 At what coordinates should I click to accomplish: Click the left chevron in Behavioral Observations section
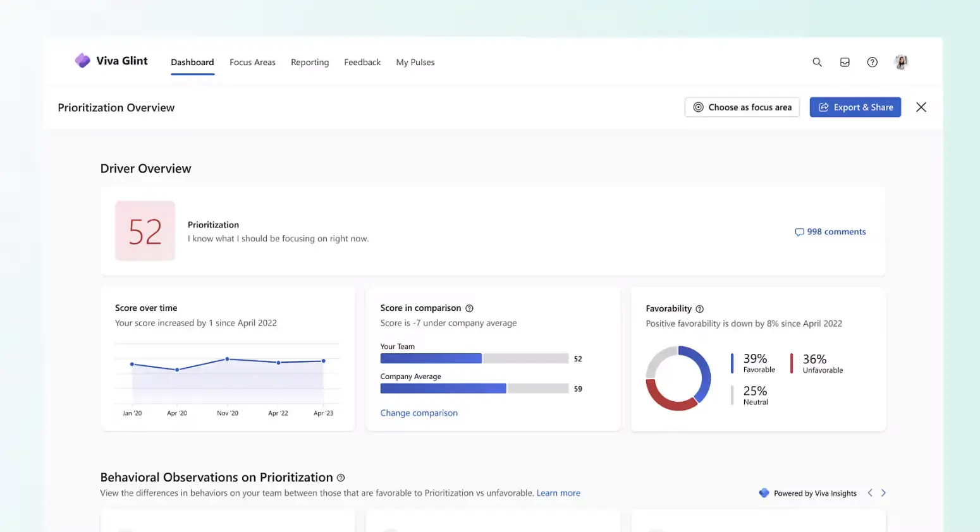tap(869, 492)
